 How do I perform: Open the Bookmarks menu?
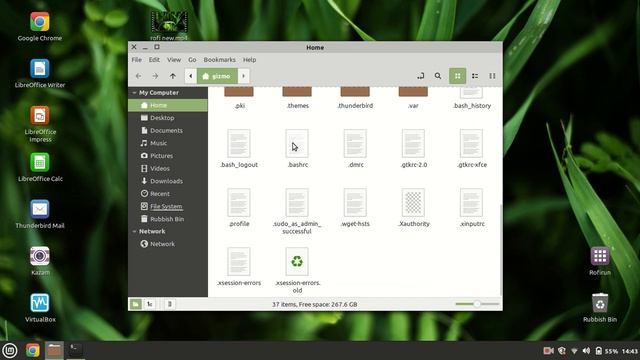tap(219, 60)
